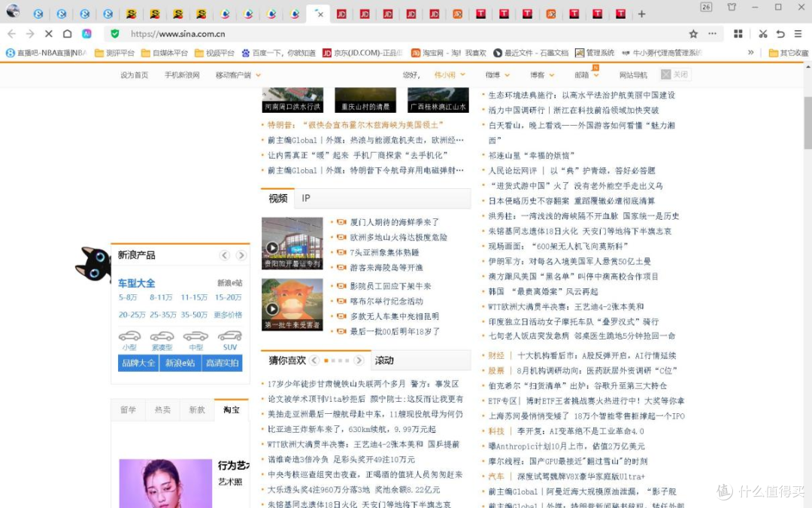Open the browser hamburger menu

click(798, 34)
